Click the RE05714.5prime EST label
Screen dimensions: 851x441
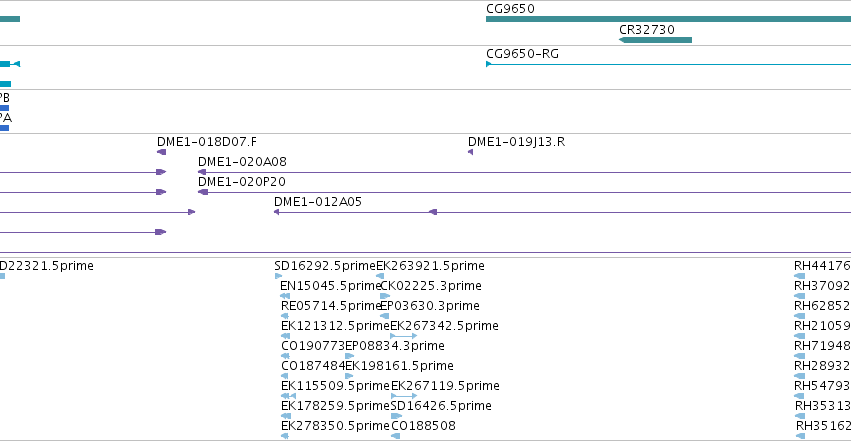coord(331,306)
